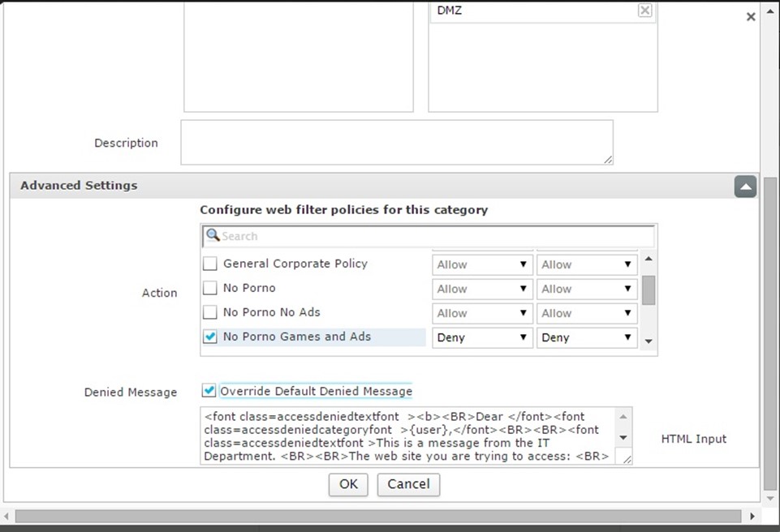The height and width of the screenshot is (532, 780).
Task: Click the No Porno Games and Ads label
Action: click(297, 337)
